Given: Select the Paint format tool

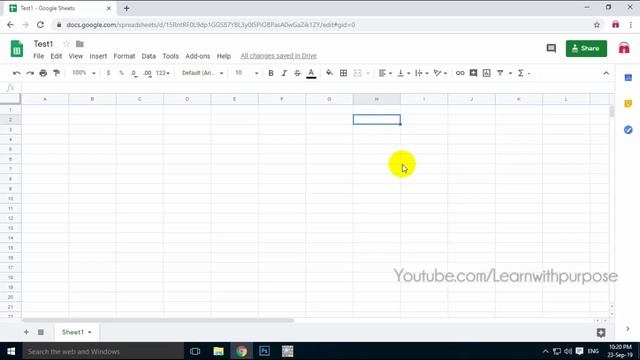Looking at the screenshot, I should point(56,73).
